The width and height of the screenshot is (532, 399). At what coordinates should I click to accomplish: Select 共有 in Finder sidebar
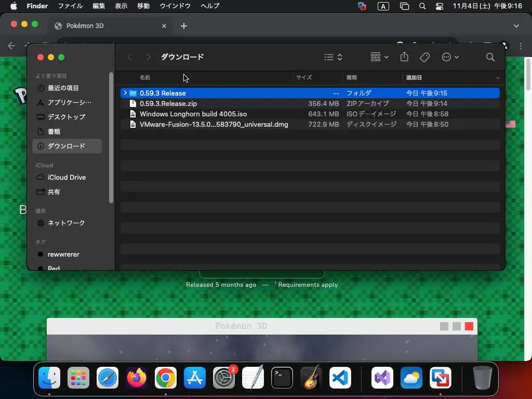pos(67,192)
